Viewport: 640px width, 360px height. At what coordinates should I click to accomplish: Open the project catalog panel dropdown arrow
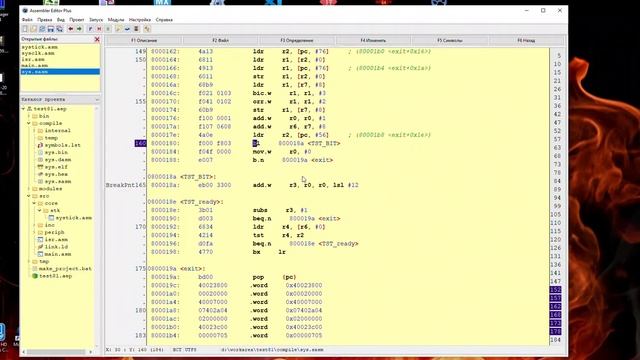pos(97,100)
